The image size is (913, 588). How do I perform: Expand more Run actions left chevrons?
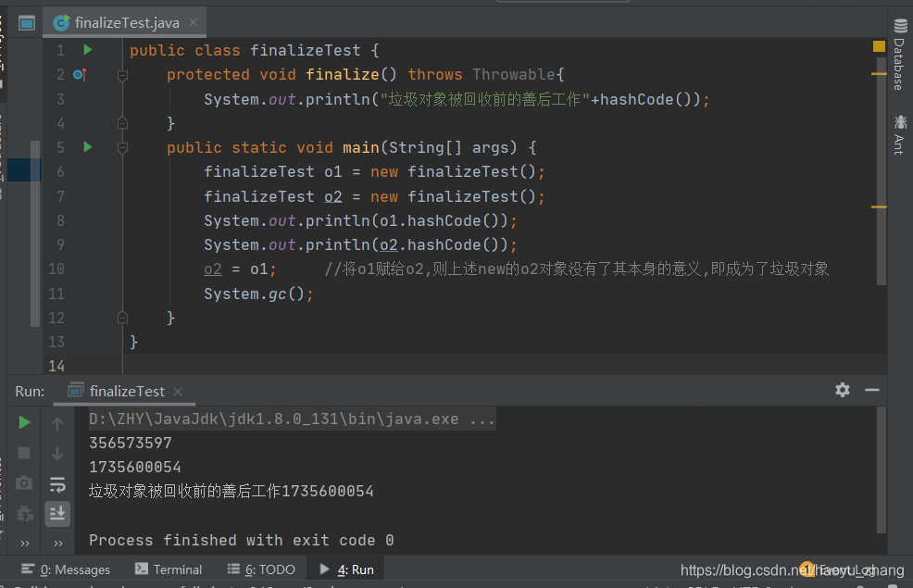coord(25,544)
